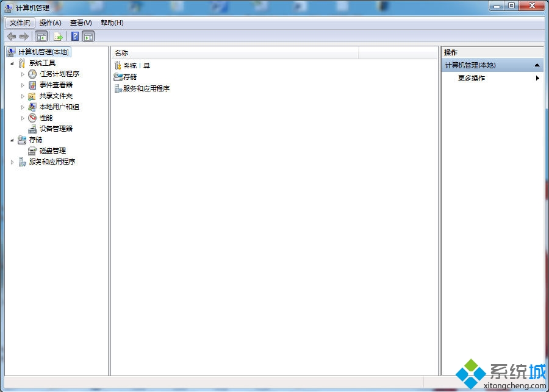Click the 名称 column header
The width and height of the screenshot is (549, 392).
pos(235,53)
